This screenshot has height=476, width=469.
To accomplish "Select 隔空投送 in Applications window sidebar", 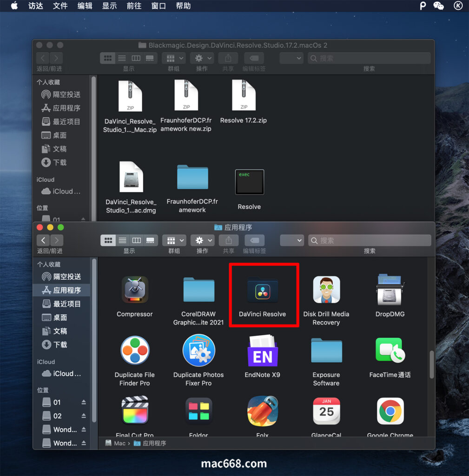I will tap(62, 277).
